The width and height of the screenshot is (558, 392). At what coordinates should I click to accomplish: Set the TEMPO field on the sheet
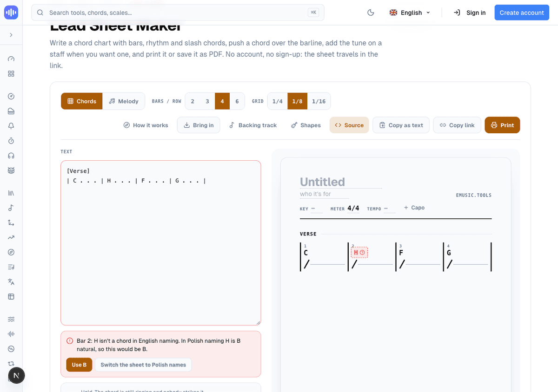click(x=390, y=209)
